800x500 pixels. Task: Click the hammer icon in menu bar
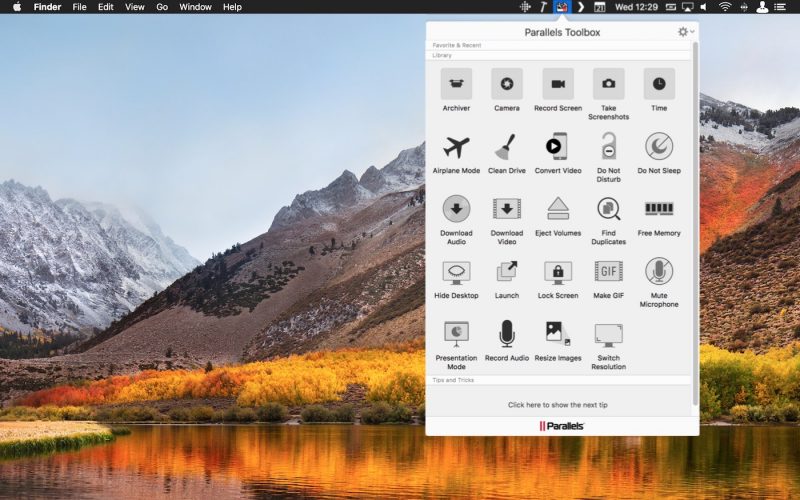pos(543,7)
